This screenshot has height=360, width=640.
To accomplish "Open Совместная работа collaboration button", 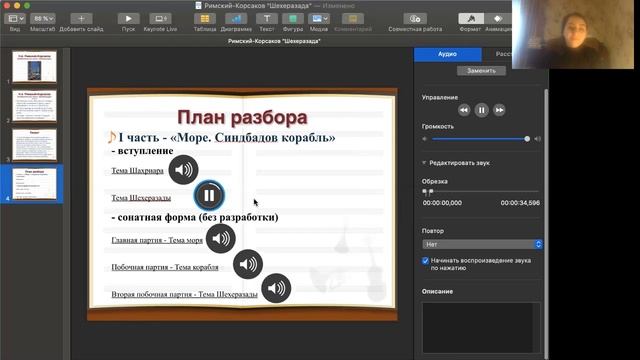I will pyautogui.click(x=415, y=19).
